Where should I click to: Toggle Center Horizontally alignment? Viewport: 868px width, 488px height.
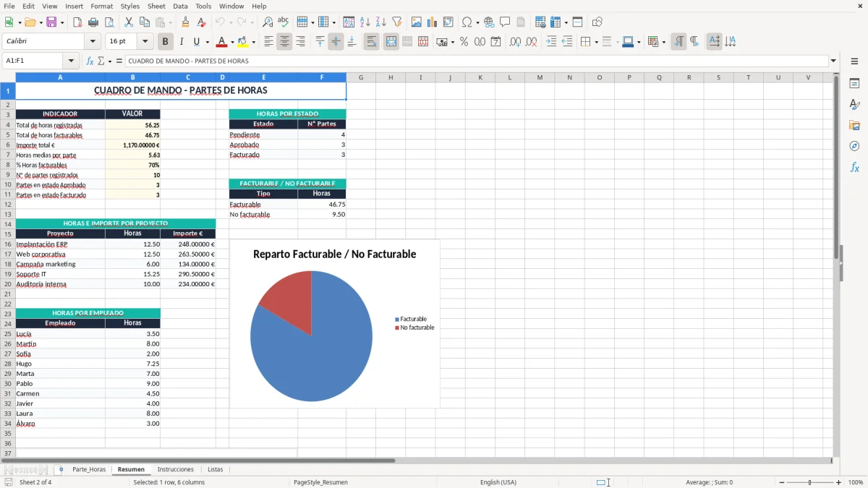[284, 42]
